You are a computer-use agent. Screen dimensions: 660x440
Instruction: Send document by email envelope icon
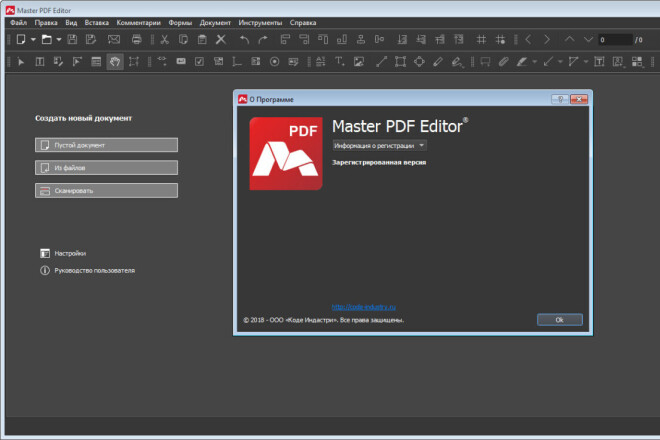tap(114, 40)
